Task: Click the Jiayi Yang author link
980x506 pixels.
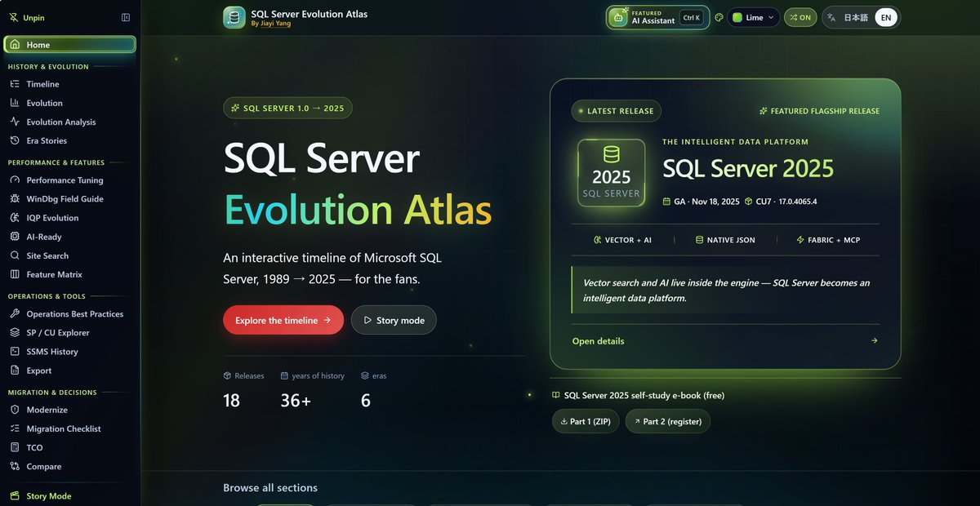Action: pyautogui.click(x=275, y=24)
